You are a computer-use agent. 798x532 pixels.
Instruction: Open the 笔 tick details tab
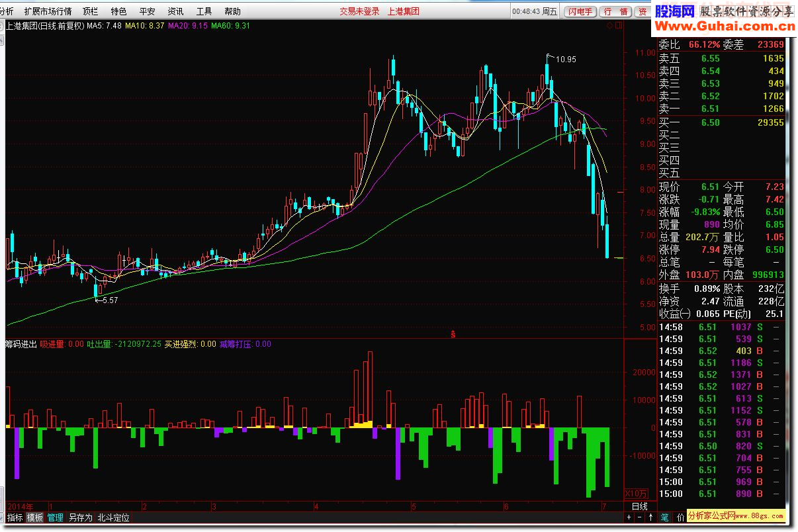tap(664, 517)
